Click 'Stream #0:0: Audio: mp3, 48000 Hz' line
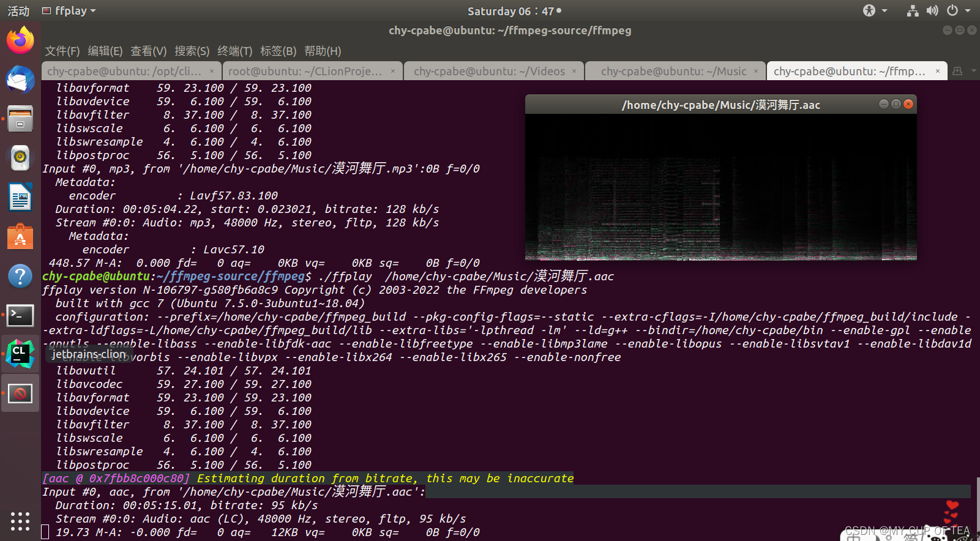 click(247, 222)
